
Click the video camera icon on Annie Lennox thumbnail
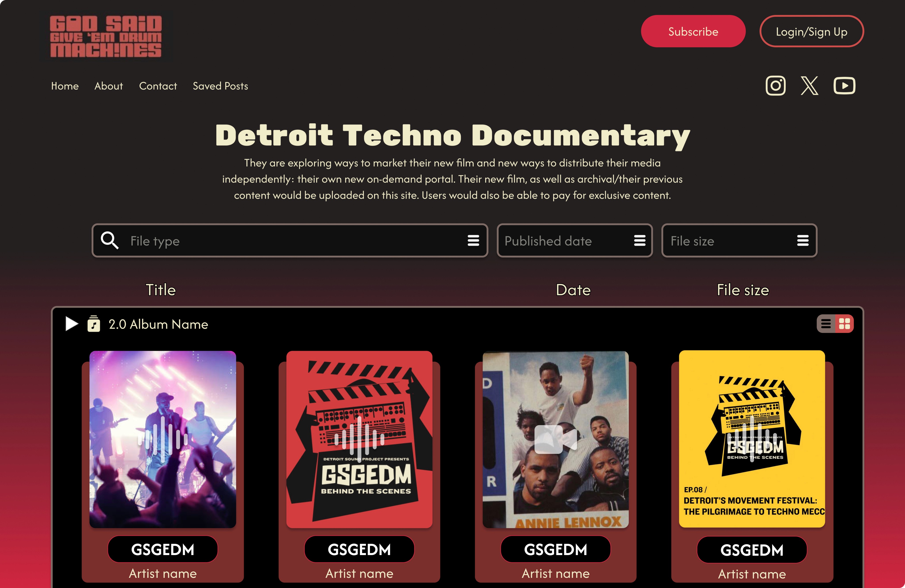click(x=555, y=439)
